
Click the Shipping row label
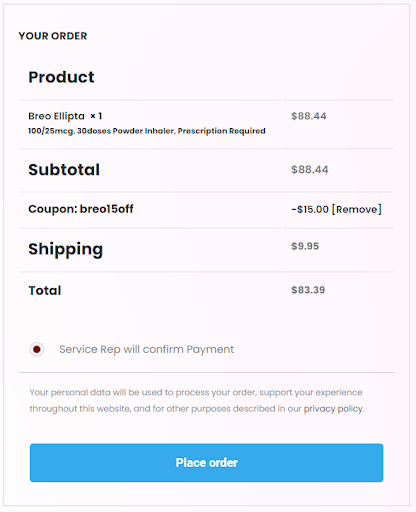click(x=66, y=249)
